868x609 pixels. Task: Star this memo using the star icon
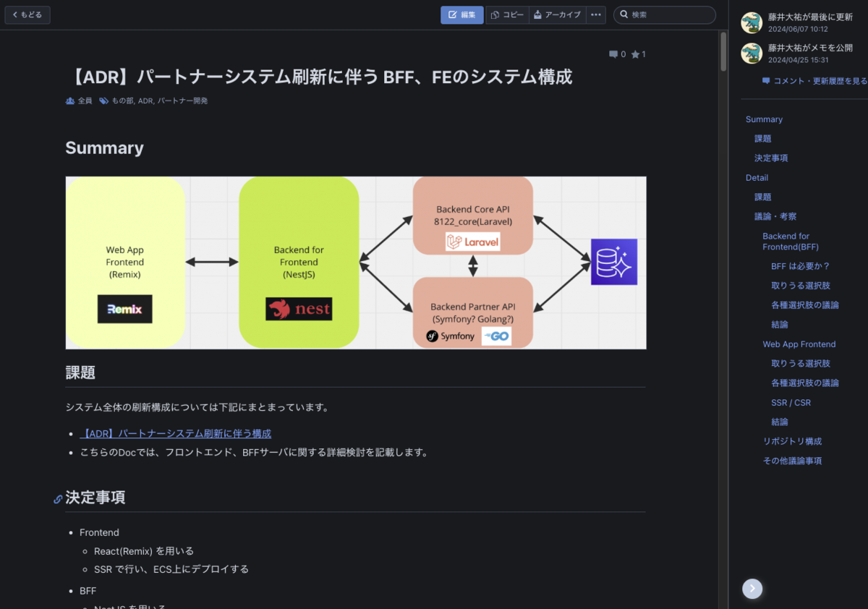(x=635, y=54)
